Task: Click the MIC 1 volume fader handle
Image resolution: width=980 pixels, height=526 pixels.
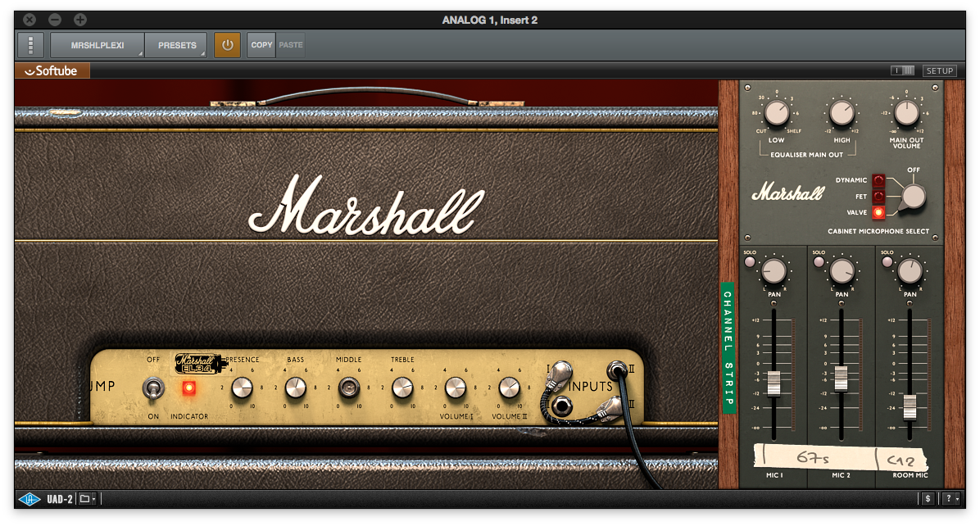Action: pos(774,383)
